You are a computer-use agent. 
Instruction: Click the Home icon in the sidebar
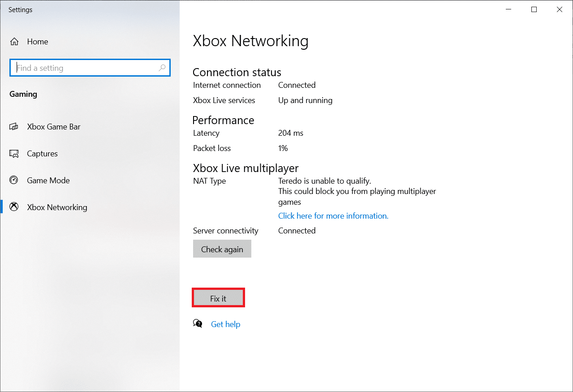[14, 42]
